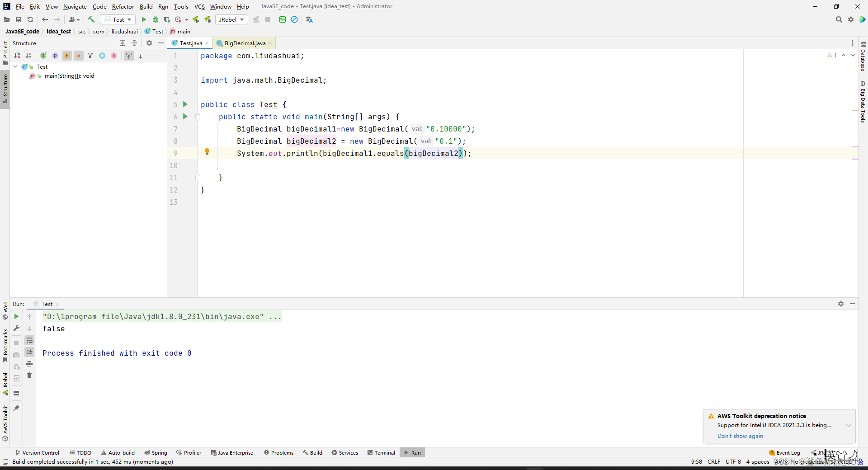Fold the main method at line 6
868x470 pixels.
(198, 117)
